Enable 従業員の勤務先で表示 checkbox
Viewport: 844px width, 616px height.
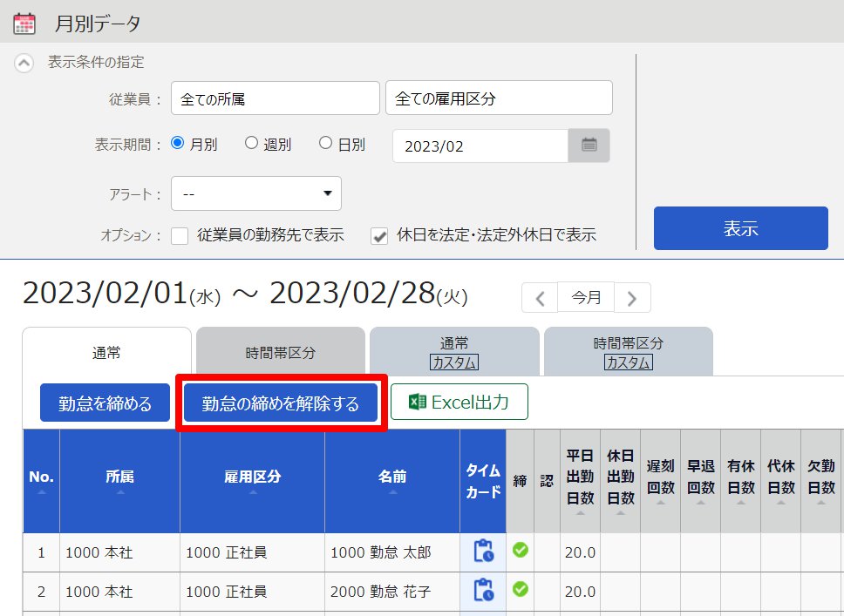pyautogui.click(x=180, y=235)
